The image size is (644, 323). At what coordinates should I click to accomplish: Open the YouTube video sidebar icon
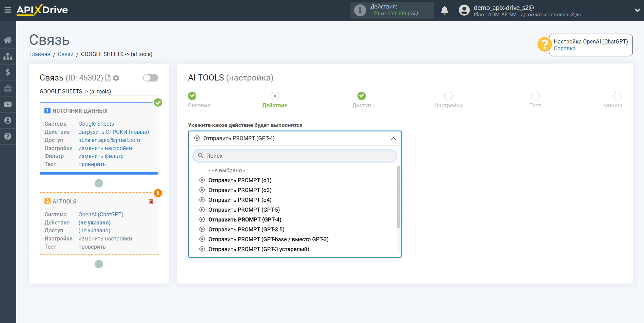pos(8,105)
